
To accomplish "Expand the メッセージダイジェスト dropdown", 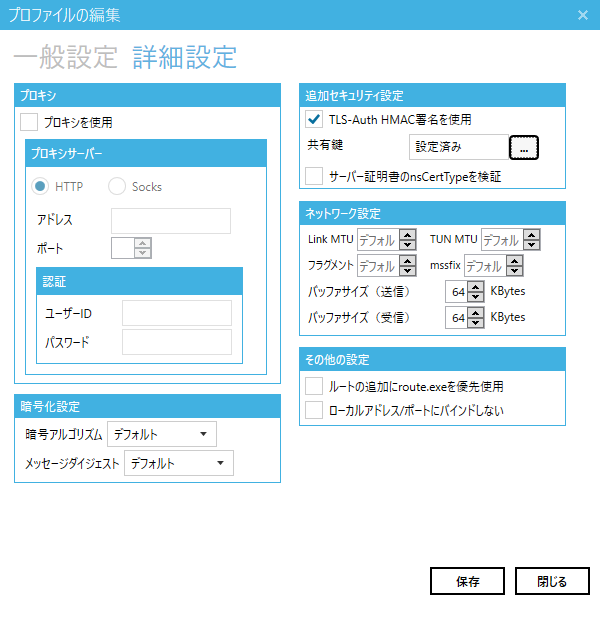I will 179,463.
